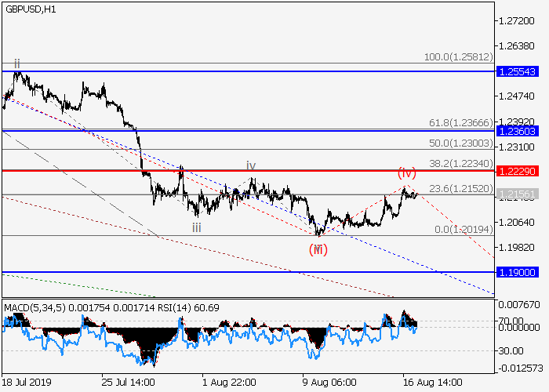Select the blue 1.23603 price tag

(517, 130)
